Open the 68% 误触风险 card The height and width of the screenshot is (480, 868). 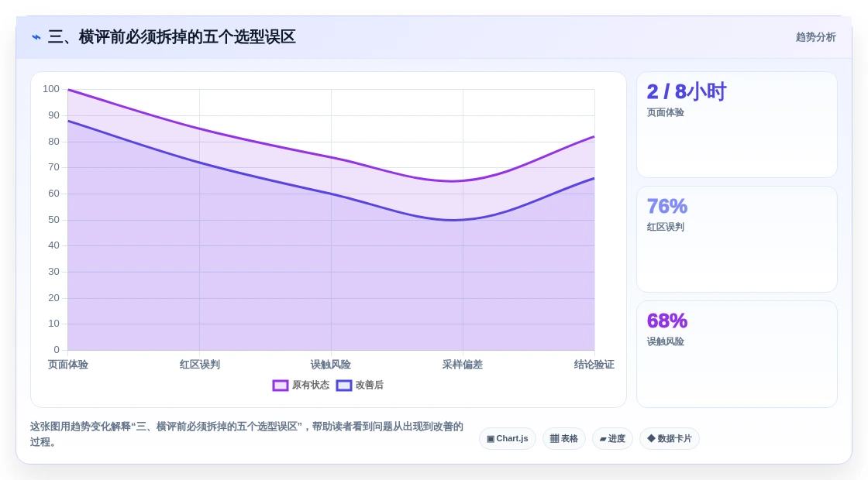click(x=737, y=354)
